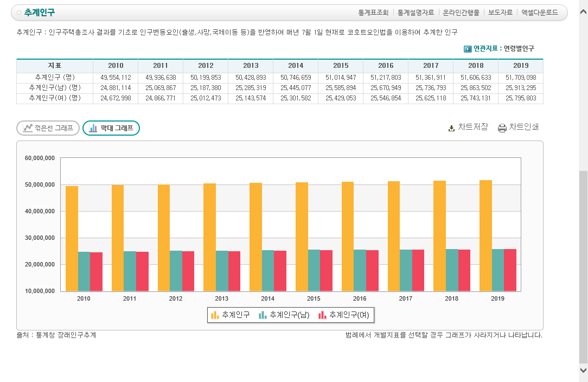The height and width of the screenshot is (382, 588).
Task: Click the 연관지표 play arrow icon
Action: [x=468, y=49]
